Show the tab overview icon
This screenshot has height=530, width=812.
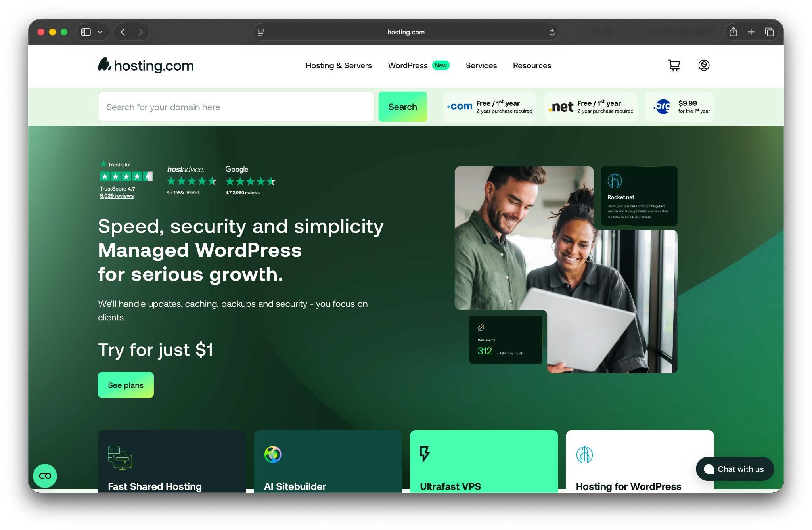click(x=769, y=32)
